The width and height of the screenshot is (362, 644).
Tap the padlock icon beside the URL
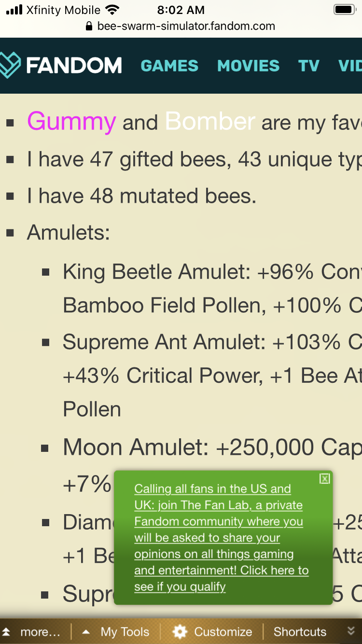click(89, 27)
